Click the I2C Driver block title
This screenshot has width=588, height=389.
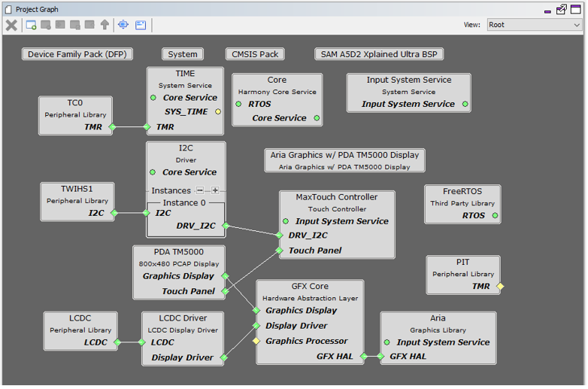point(186,148)
